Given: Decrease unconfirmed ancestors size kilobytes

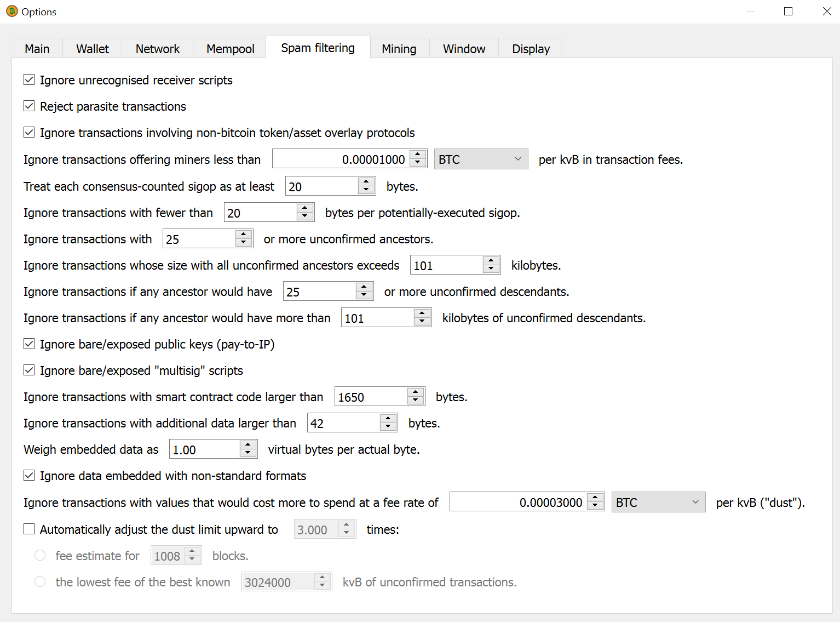Looking at the screenshot, I should (491, 270).
